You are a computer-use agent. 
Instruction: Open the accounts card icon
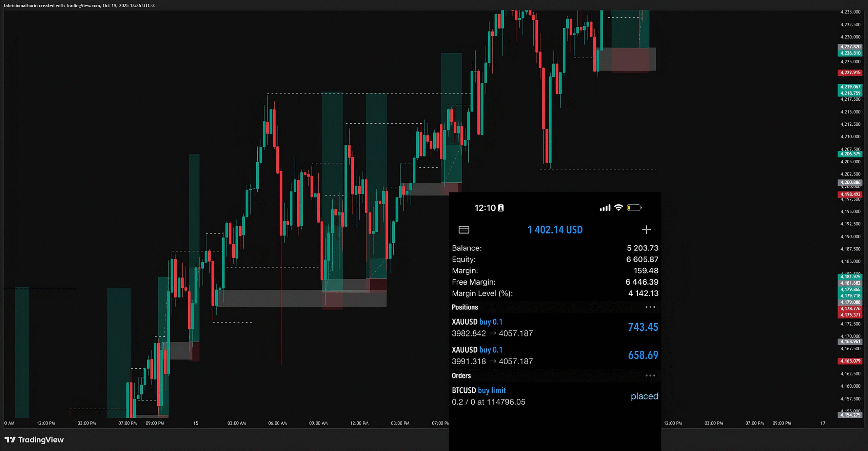click(x=464, y=230)
